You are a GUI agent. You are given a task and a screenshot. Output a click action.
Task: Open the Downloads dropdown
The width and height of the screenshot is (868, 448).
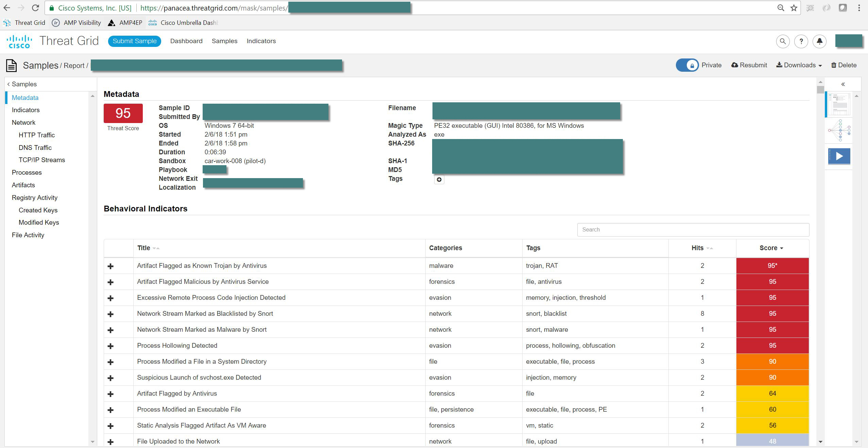coord(799,65)
